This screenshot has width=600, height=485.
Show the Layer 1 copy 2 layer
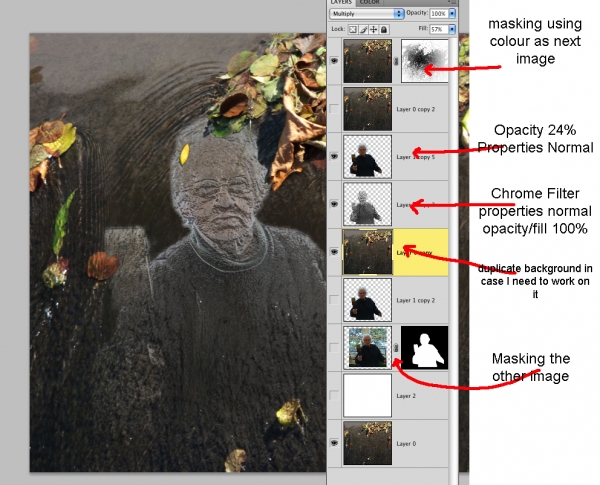pos(334,300)
